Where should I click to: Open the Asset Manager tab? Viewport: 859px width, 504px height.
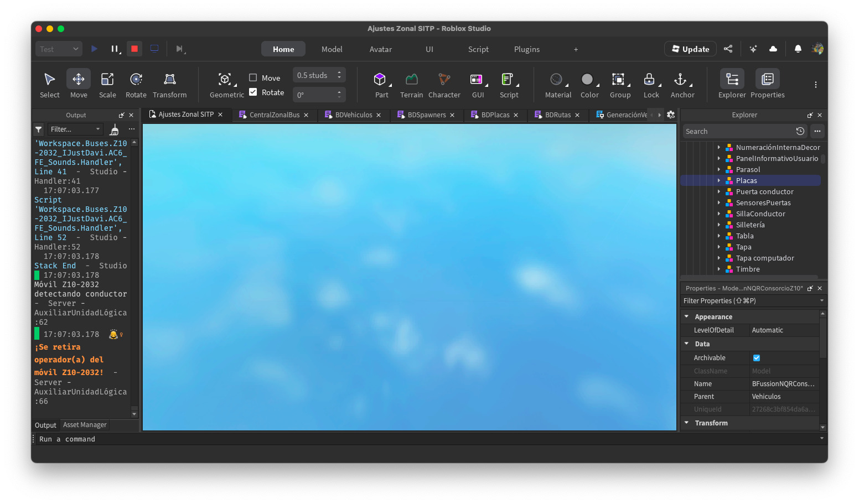tap(85, 425)
